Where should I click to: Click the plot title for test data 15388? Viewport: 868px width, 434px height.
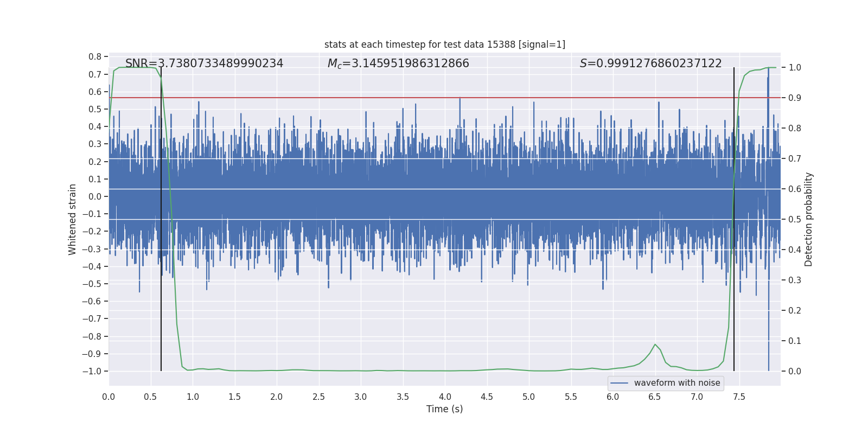(x=444, y=44)
